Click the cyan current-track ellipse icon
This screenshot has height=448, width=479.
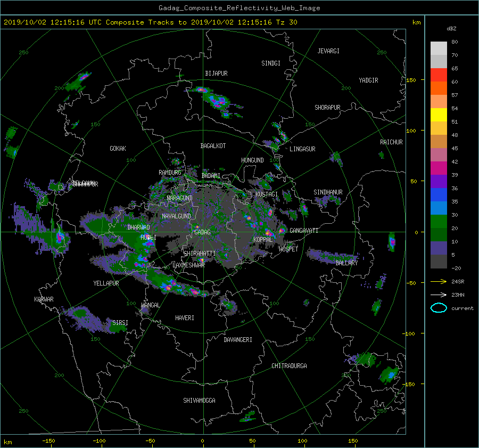[439, 308]
